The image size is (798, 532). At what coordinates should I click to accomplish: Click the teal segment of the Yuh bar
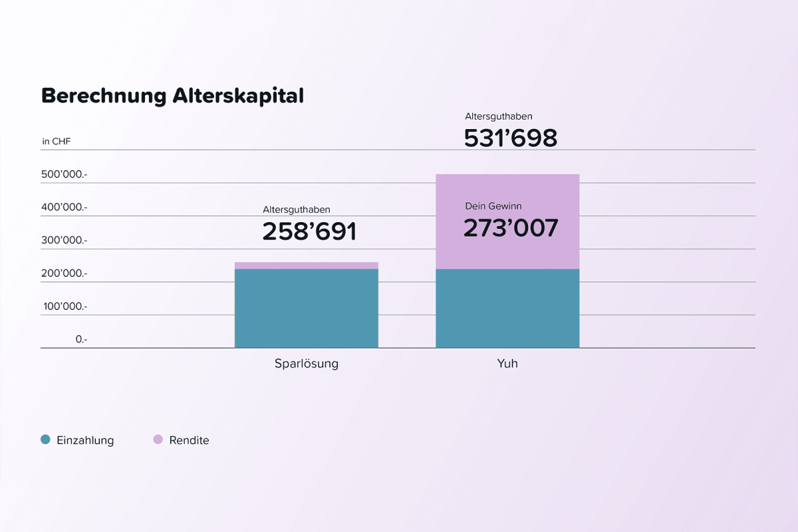click(x=507, y=308)
